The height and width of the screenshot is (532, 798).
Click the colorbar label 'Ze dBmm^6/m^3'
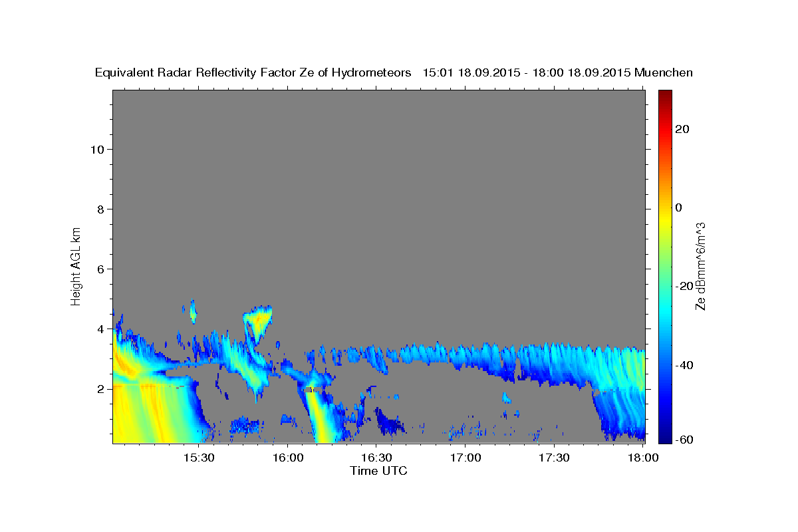tap(700, 266)
